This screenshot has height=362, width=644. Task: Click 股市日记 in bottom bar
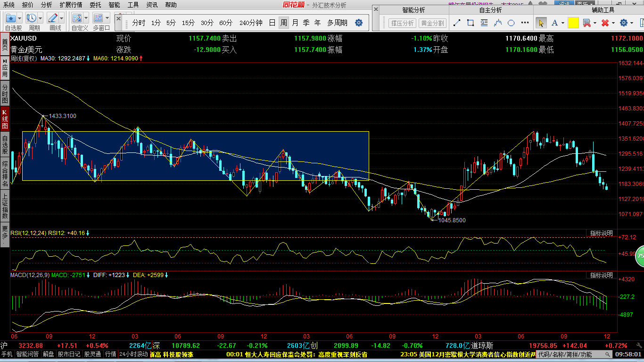point(69,354)
